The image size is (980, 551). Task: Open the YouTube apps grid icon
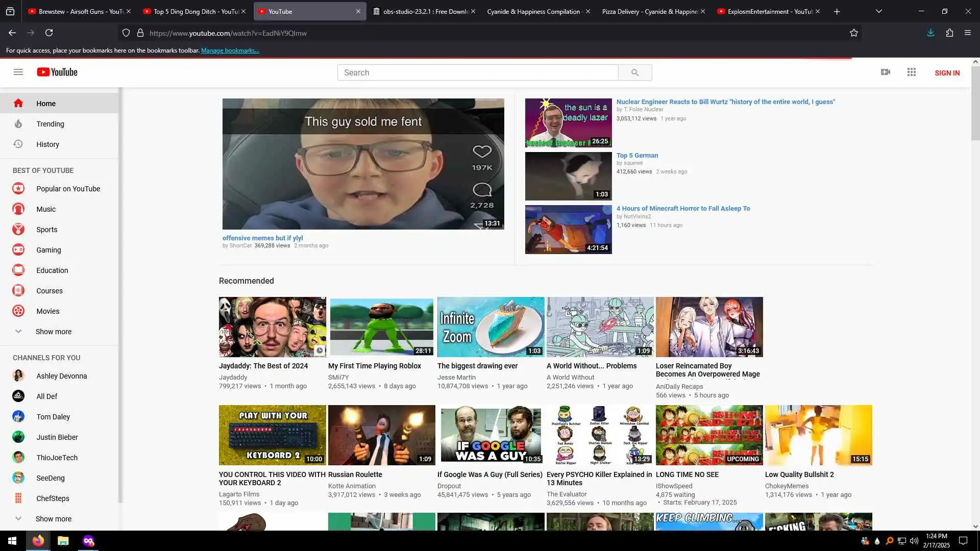[911, 72]
